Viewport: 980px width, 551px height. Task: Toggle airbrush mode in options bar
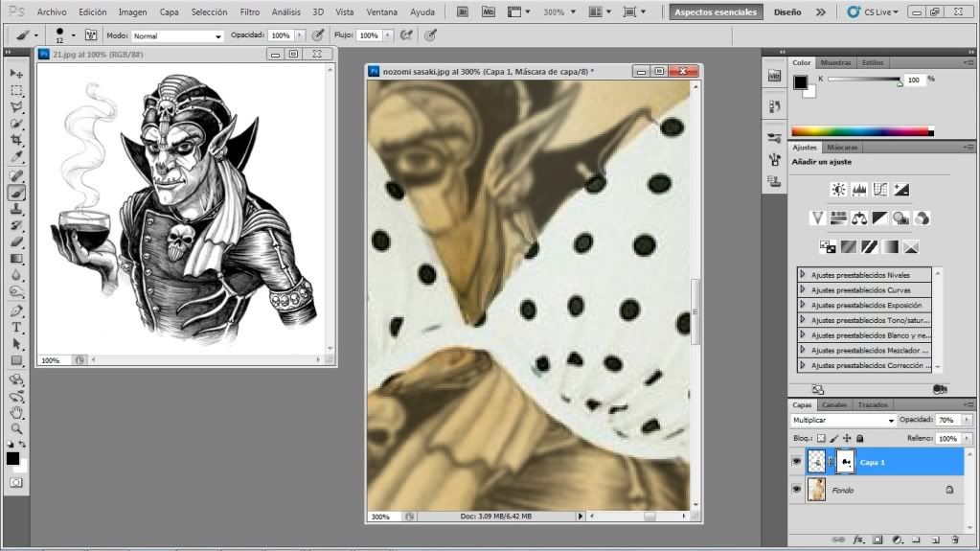[x=406, y=35]
